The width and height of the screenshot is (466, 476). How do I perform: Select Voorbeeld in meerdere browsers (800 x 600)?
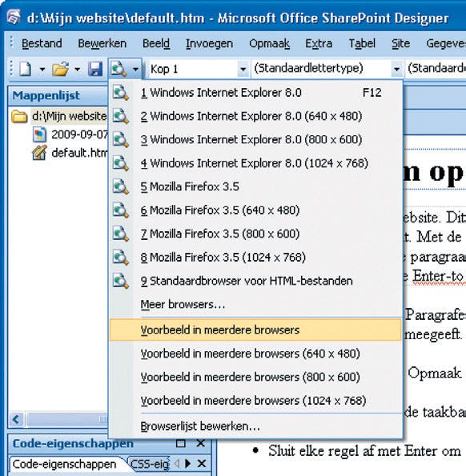[x=255, y=377]
